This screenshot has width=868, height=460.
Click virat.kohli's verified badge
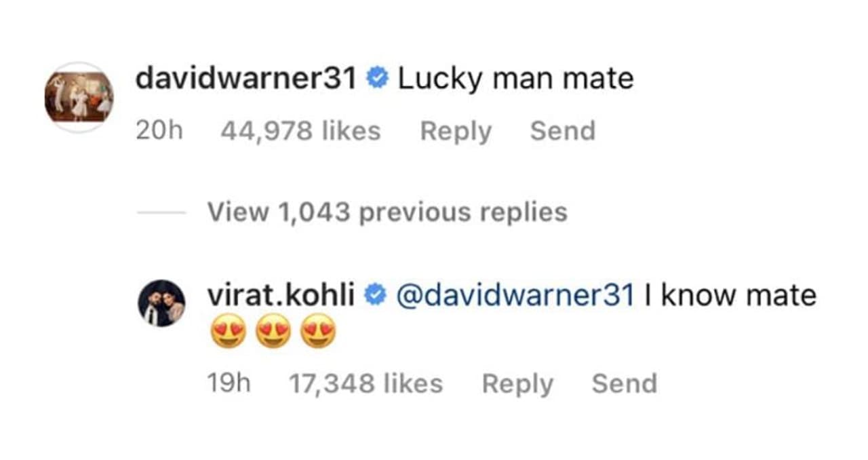point(375,296)
